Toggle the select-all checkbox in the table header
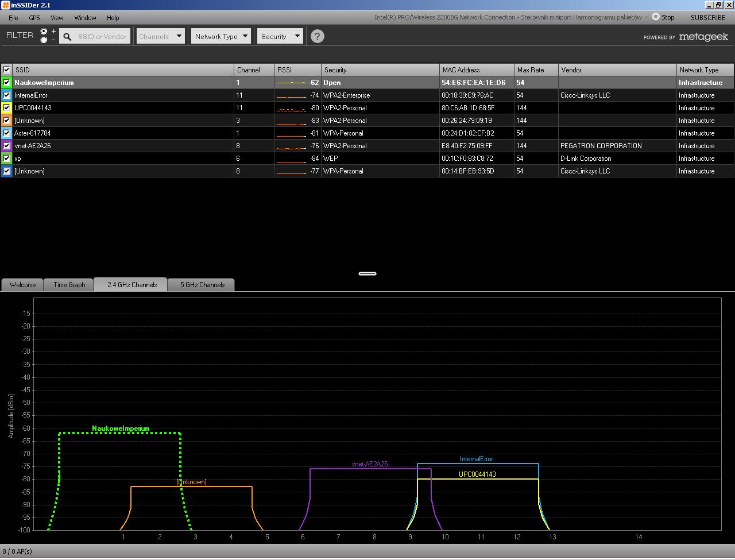 click(7, 70)
